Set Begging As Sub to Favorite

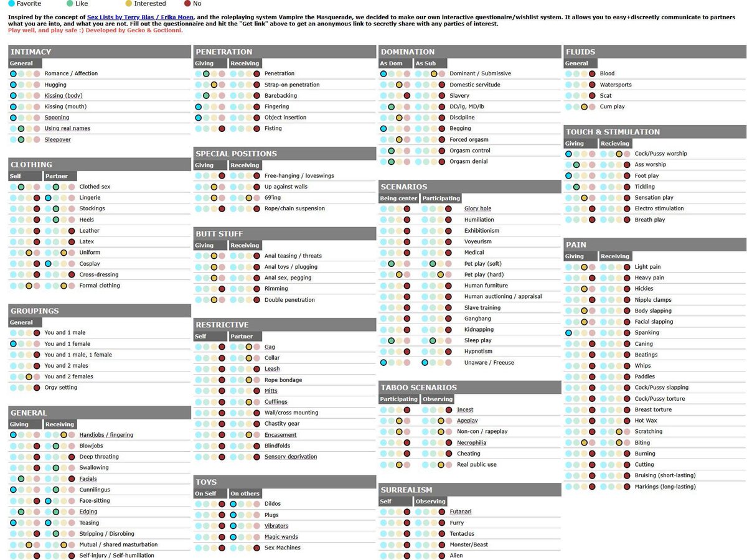pyautogui.click(x=418, y=129)
